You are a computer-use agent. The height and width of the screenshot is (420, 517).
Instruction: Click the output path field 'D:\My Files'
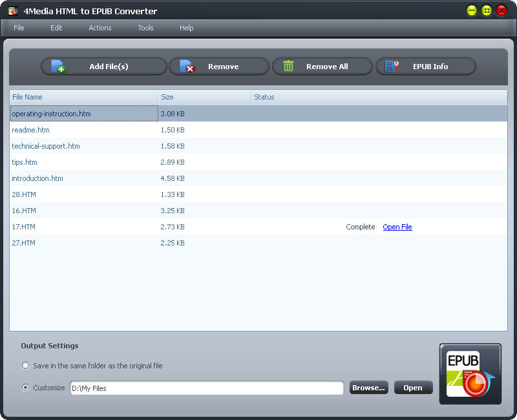pyautogui.click(x=207, y=388)
